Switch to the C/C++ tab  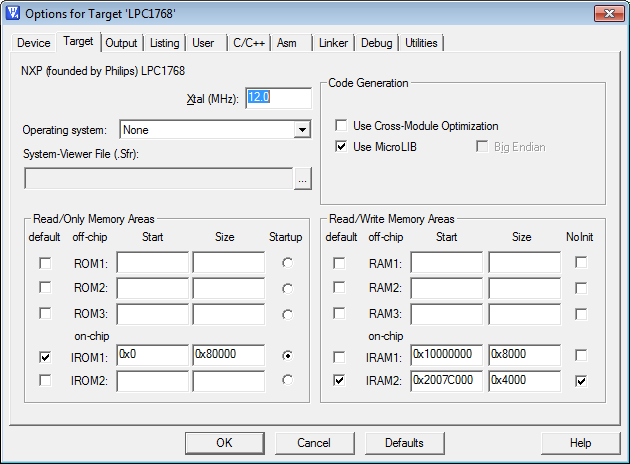point(248,43)
